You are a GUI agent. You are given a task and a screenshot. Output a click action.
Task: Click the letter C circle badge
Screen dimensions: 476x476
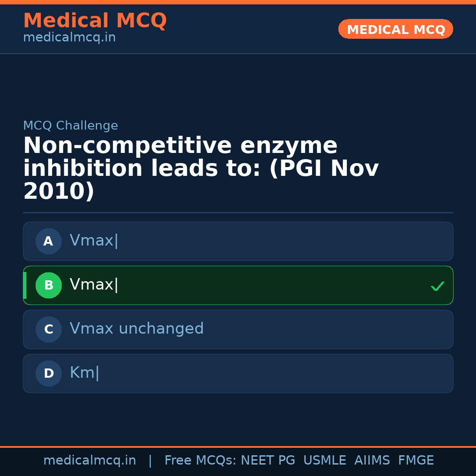pyautogui.click(x=48, y=329)
